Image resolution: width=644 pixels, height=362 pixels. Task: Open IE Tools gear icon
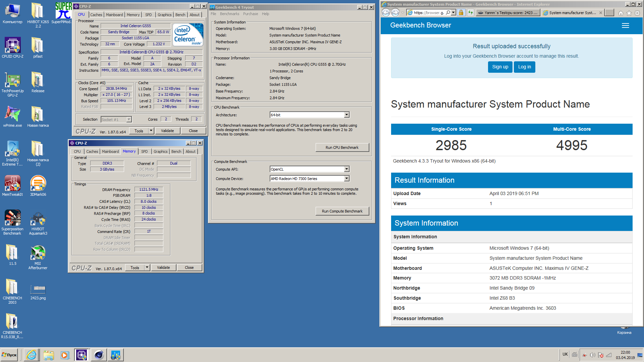pos(637,13)
